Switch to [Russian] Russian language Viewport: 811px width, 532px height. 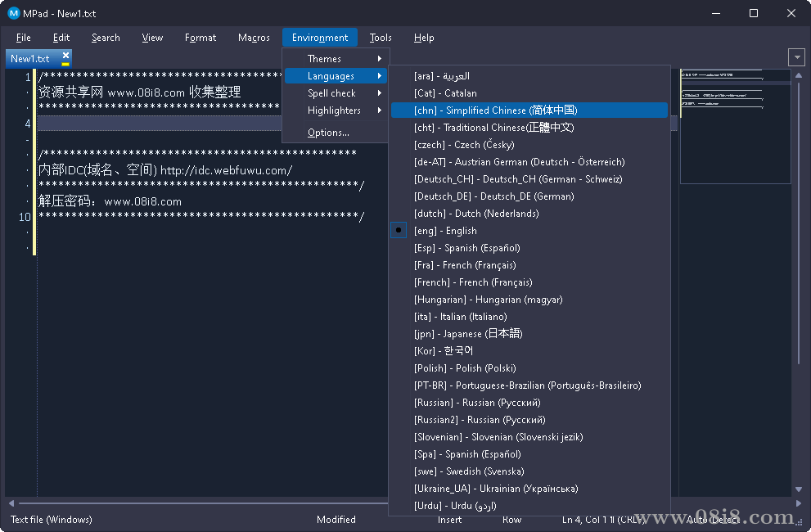tap(529, 402)
